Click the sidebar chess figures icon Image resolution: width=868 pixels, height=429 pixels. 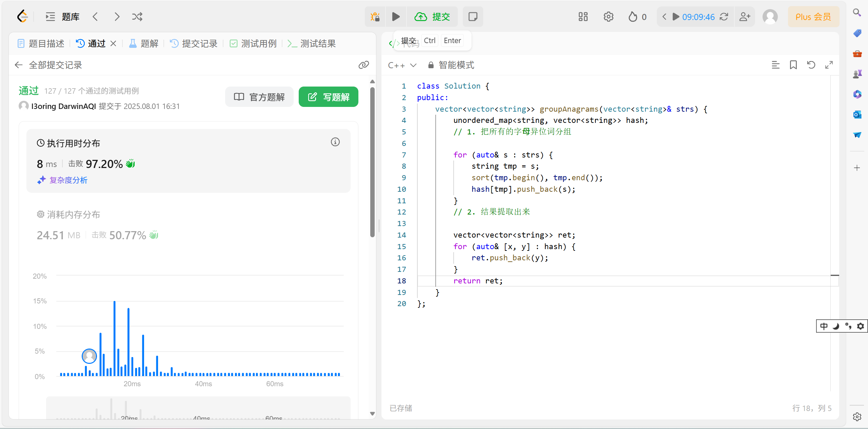(857, 74)
